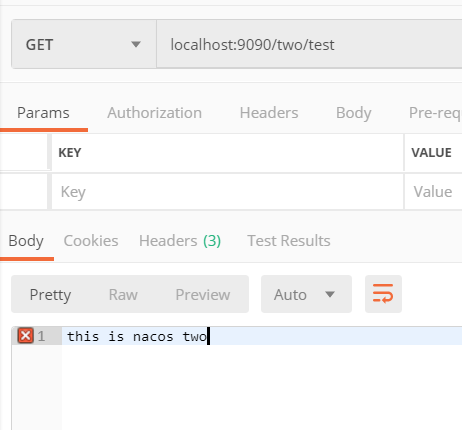Select the Pretty response view
This screenshot has height=430, width=462.
pyautogui.click(x=50, y=295)
